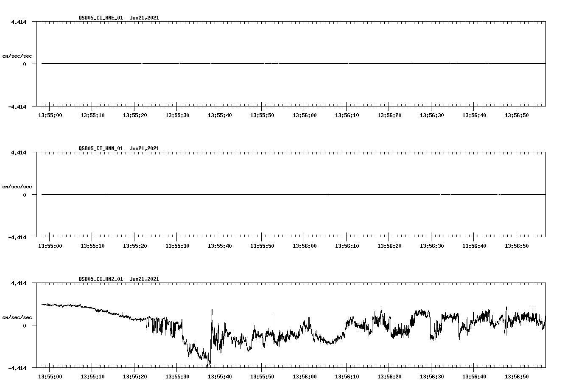The height and width of the screenshot is (392, 576).
Task: Select the -4.414 lower limit on HNN plot
Action: (17, 237)
